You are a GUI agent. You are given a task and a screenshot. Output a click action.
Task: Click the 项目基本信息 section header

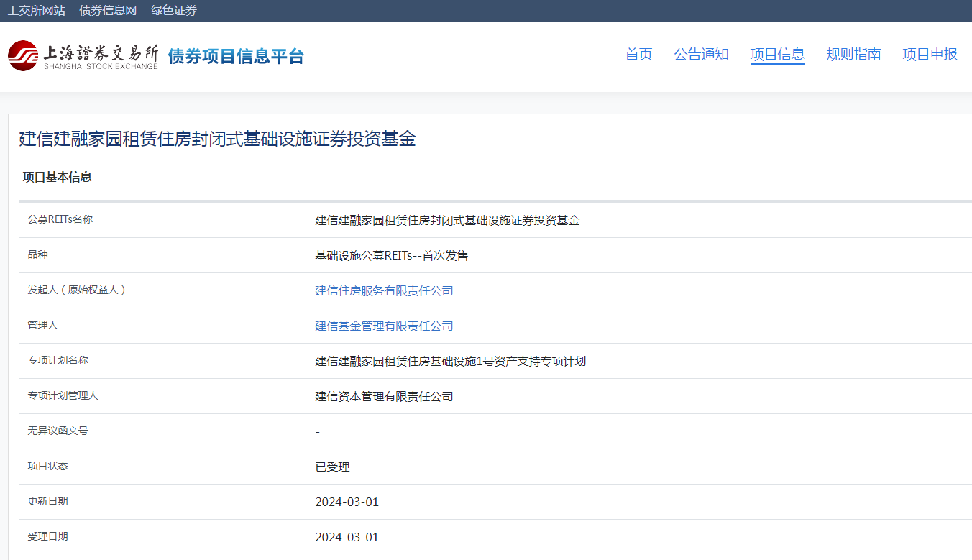(58, 177)
